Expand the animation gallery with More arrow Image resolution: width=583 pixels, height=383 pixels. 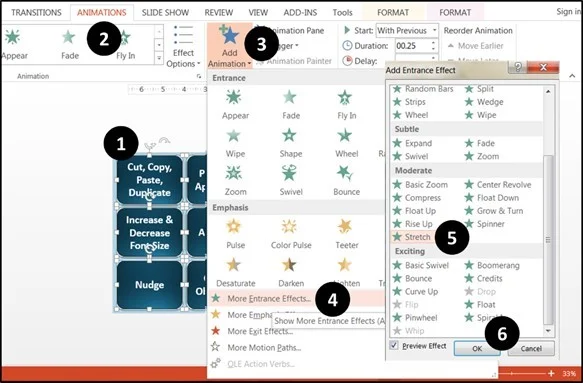coord(159,58)
